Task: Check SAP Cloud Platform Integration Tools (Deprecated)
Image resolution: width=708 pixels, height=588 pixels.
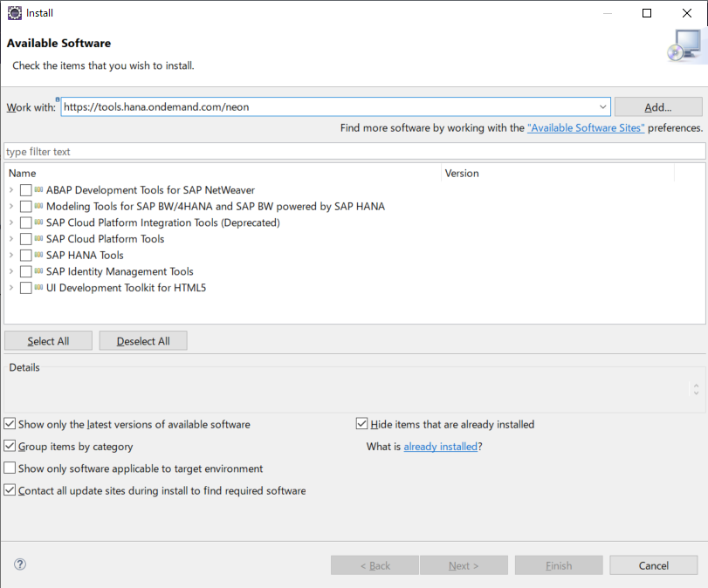Action: click(x=25, y=222)
